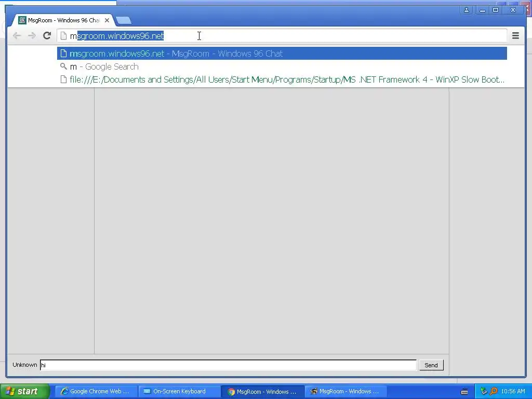This screenshot has width=532, height=399.
Task: Restore down the Chrome window
Action: coord(496,10)
